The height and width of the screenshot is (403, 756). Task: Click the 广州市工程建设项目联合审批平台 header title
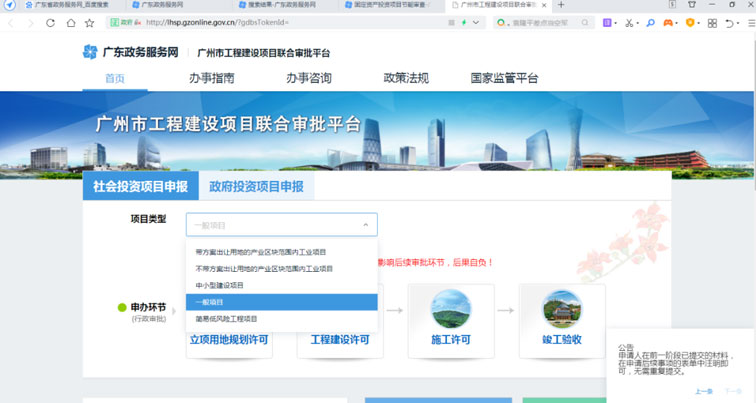pyautogui.click(x=263, y=53)
